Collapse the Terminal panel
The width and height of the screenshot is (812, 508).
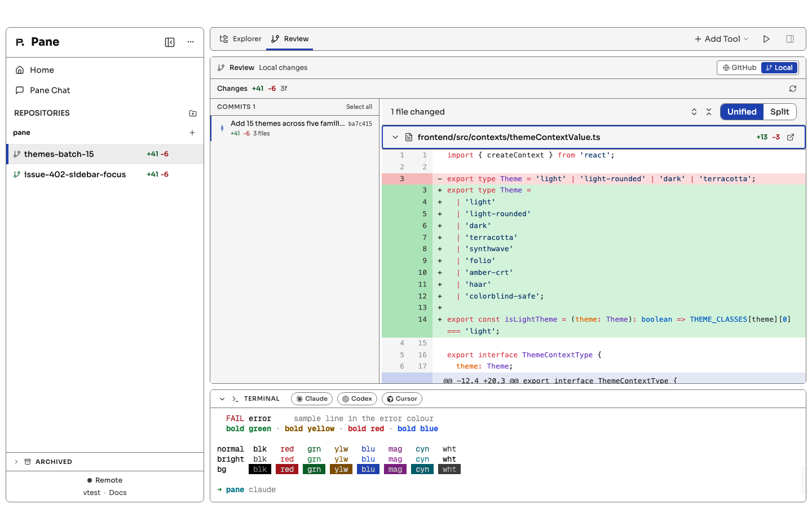click(x=222, y=399)
